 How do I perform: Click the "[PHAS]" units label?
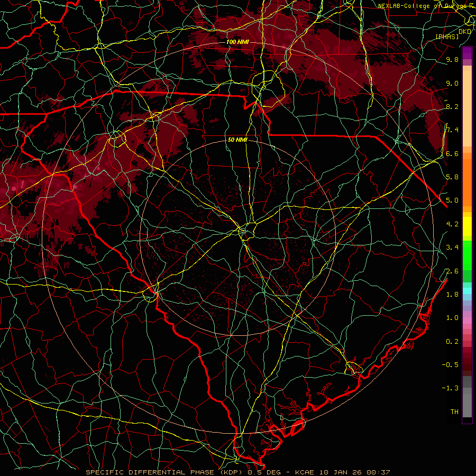pos(447,37)
